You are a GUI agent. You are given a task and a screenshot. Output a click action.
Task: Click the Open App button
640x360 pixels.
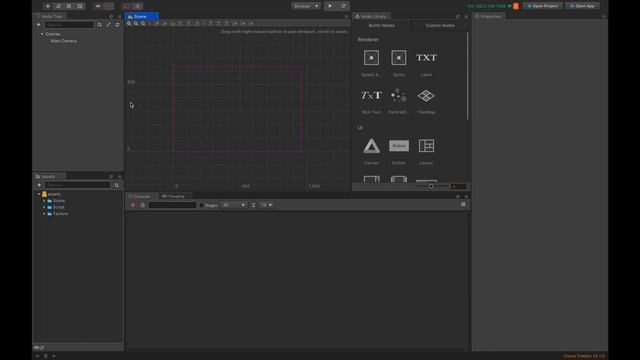(582, 6)
